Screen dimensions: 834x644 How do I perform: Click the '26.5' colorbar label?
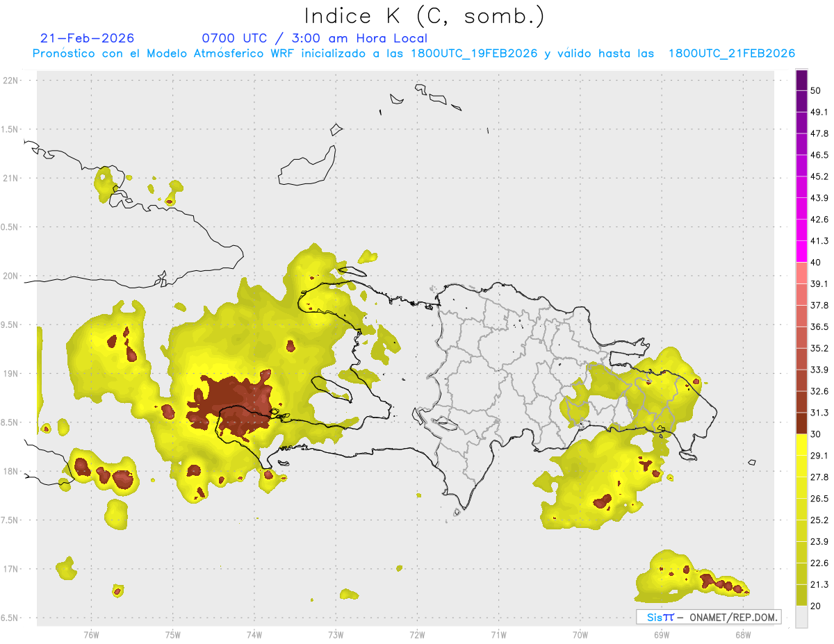click(x=819, y=499)
